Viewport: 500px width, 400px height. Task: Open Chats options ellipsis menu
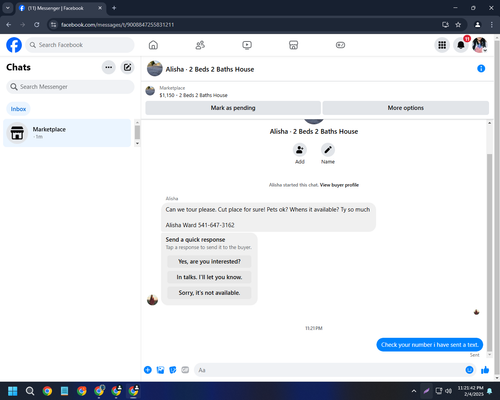(x=108, y=67)
